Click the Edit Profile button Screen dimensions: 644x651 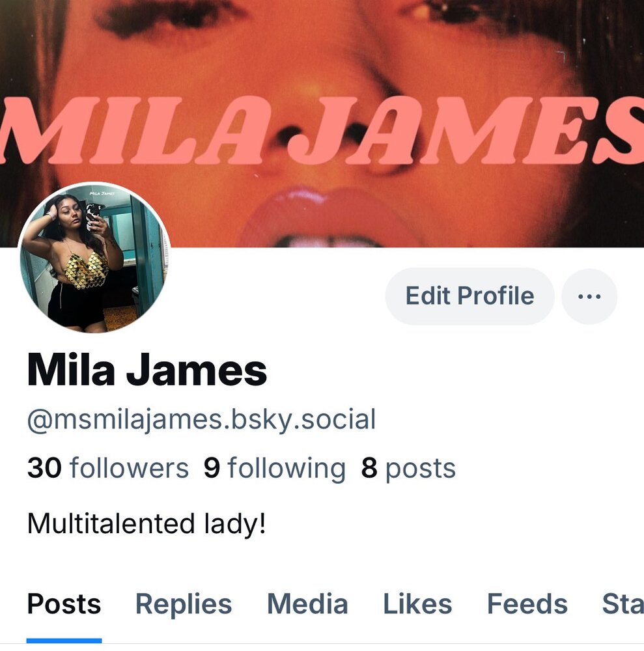coord(469,296)
